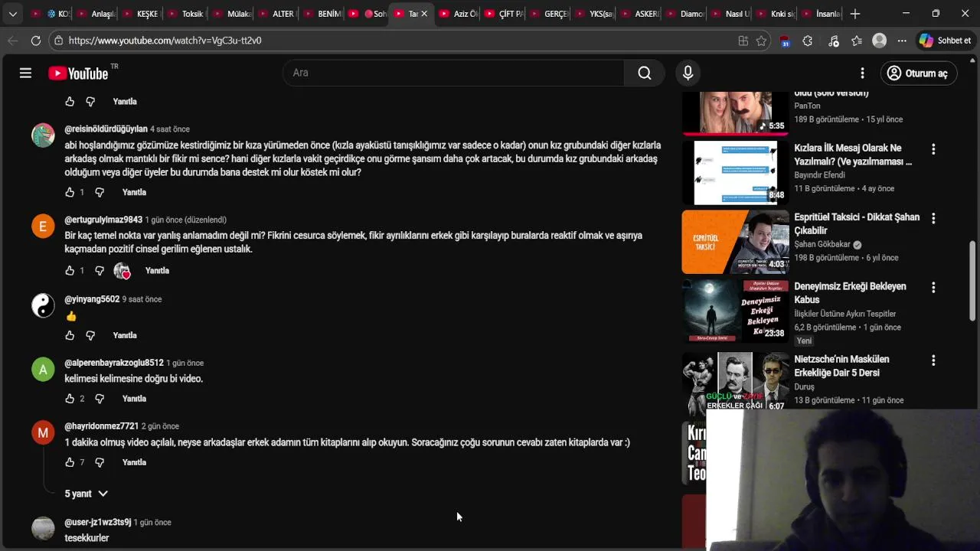
Task: Close the active Tar tab
Action: (424, 14)
